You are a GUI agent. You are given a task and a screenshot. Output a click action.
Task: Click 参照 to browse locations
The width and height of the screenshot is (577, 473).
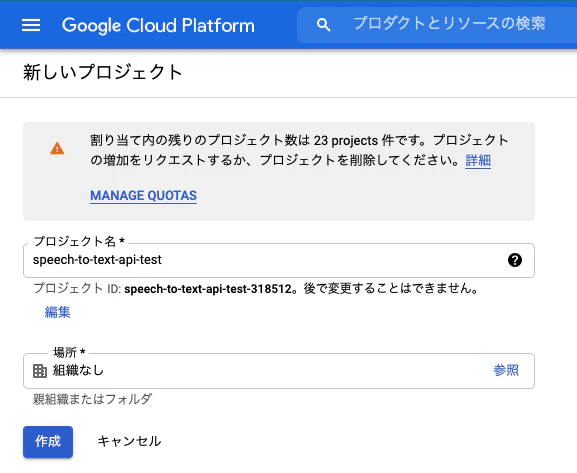point(506,370)
